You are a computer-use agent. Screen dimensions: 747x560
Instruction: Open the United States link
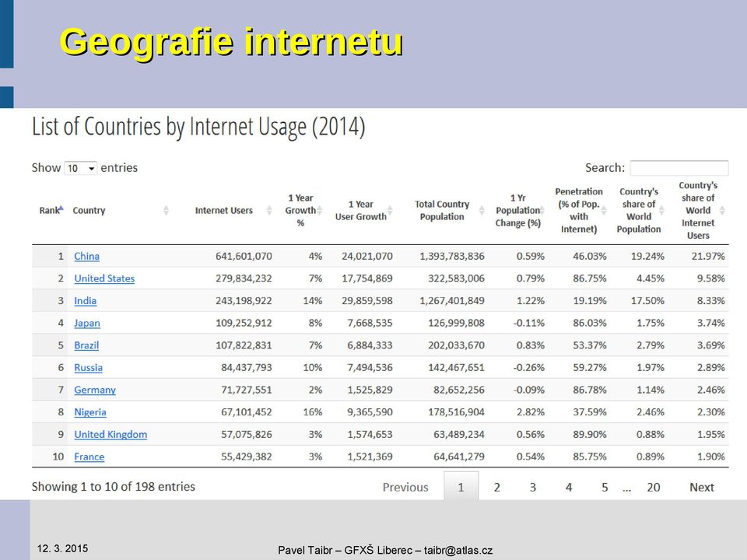tap(104, 278)
